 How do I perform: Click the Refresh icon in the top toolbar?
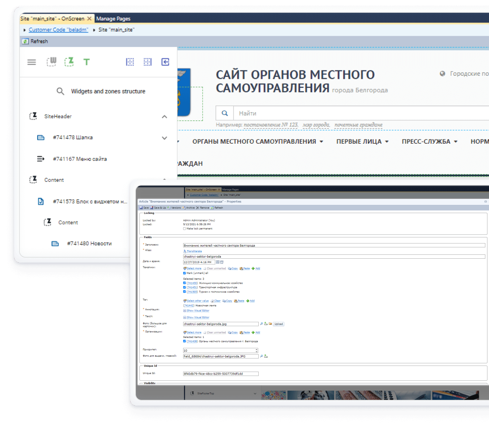coord(25,41)
